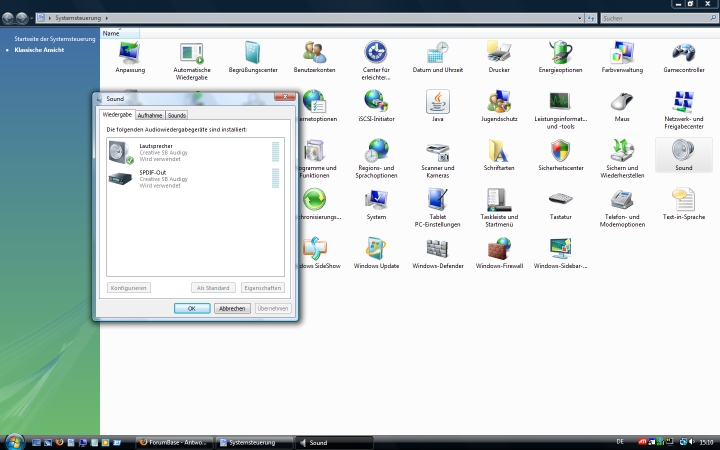
Task: Open Telefon- und Modemoptionen
Action: (622, 208)
